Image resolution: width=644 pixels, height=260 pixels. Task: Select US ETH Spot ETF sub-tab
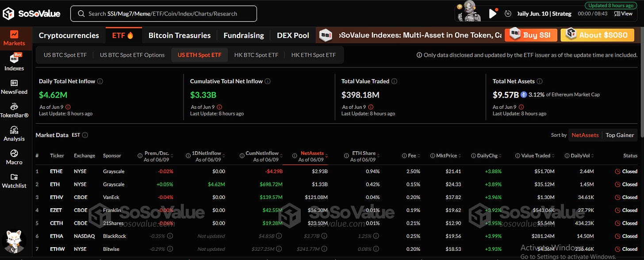(x=199, y=55)
